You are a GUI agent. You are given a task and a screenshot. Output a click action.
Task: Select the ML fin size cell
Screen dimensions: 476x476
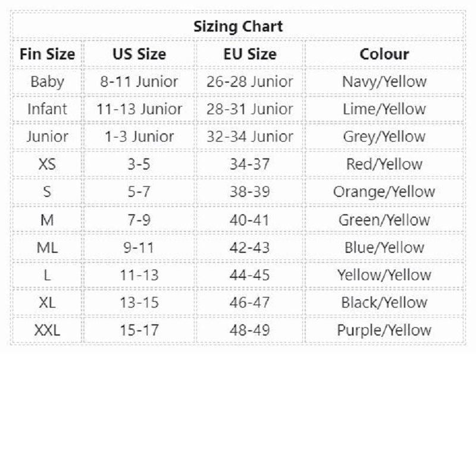(47, 247)
